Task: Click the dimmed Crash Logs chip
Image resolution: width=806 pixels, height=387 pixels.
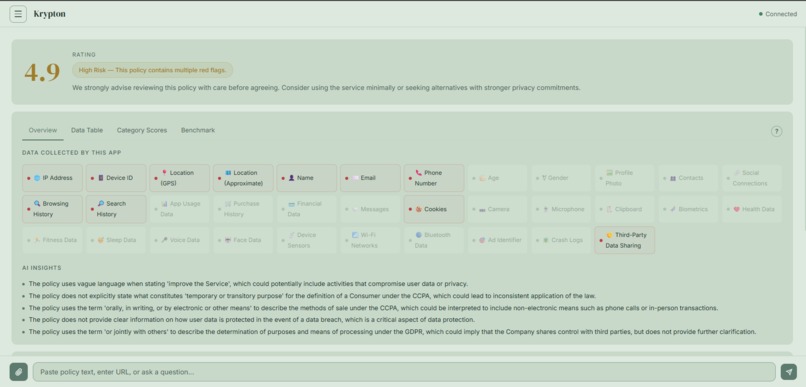Action: (561, 240)
